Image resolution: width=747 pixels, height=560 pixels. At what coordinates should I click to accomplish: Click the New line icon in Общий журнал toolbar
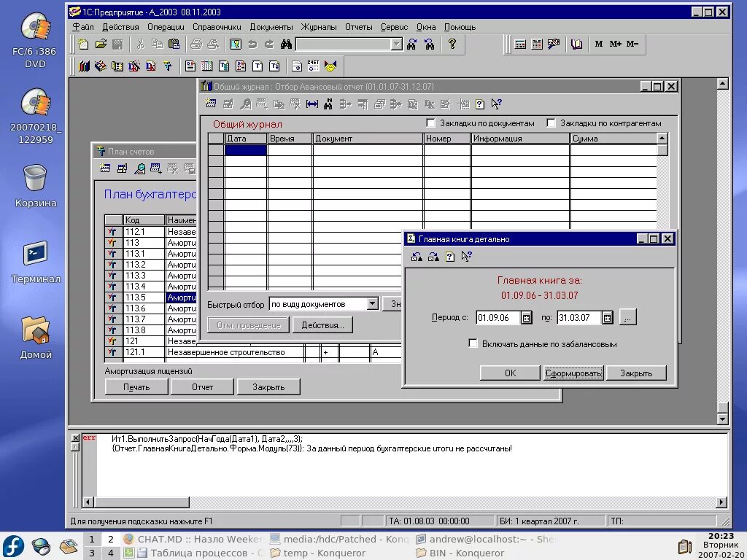[211, 104]
